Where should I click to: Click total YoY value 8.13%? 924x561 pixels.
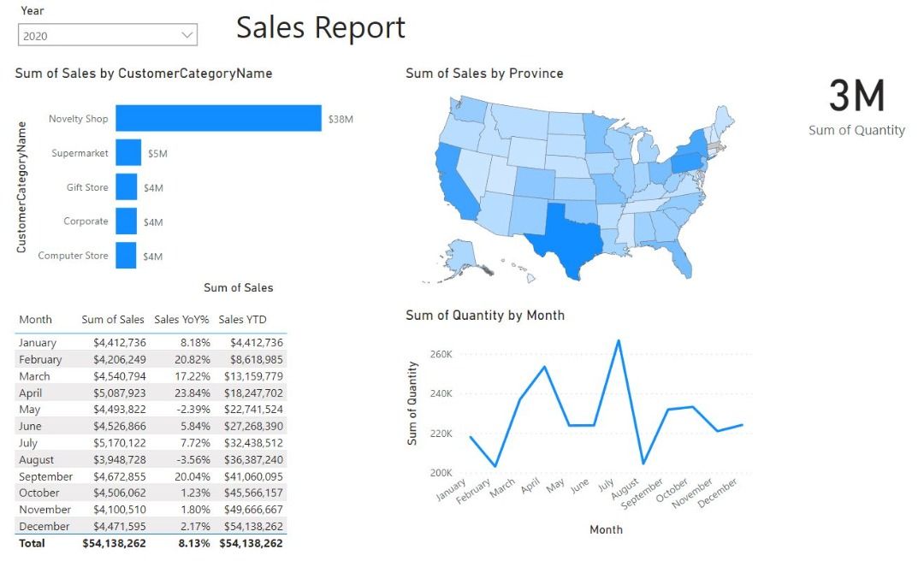pos(194,543)
